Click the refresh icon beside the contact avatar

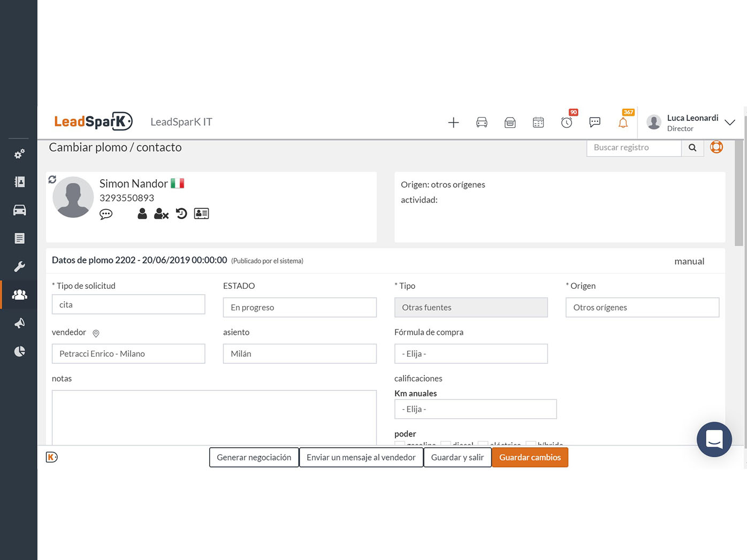coord(52,179)
